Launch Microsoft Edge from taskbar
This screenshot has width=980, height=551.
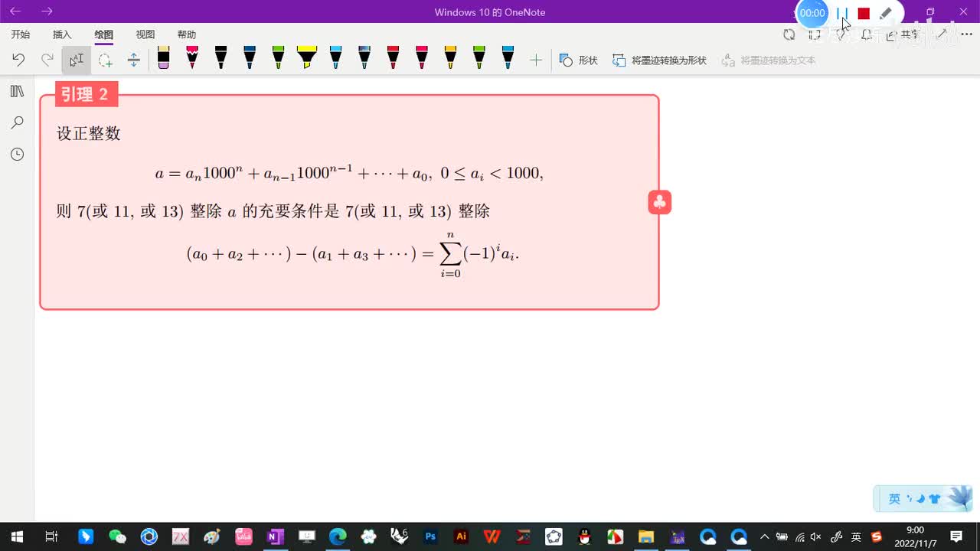338,536
